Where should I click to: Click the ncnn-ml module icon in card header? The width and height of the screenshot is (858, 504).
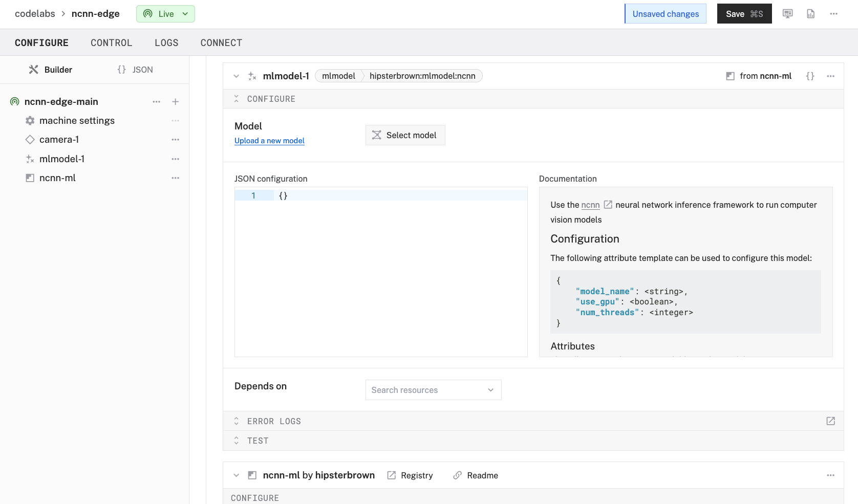252,475
